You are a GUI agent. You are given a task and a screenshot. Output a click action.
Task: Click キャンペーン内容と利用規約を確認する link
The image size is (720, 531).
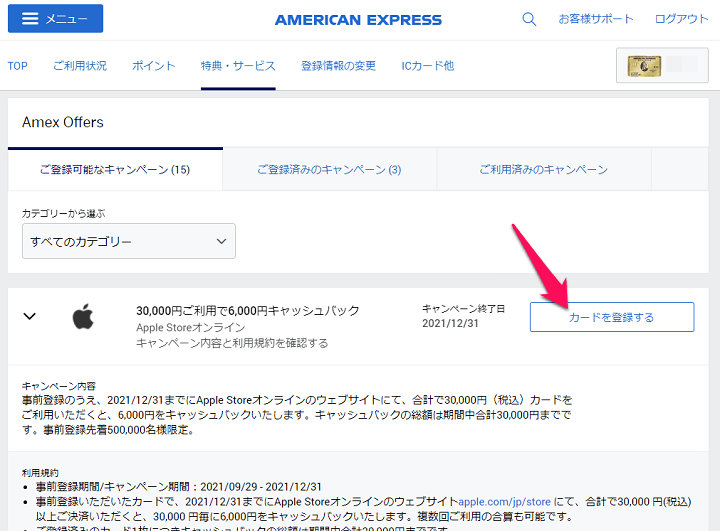click(232, 343)
